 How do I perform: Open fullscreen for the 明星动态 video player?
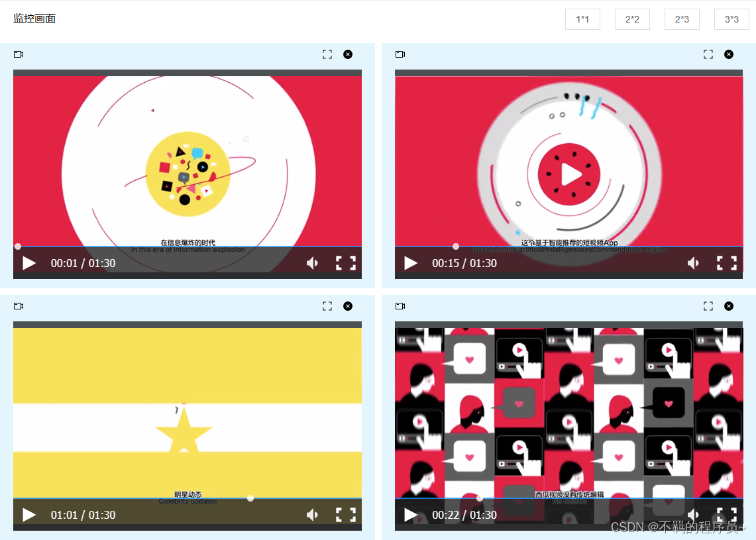point(345,514)
